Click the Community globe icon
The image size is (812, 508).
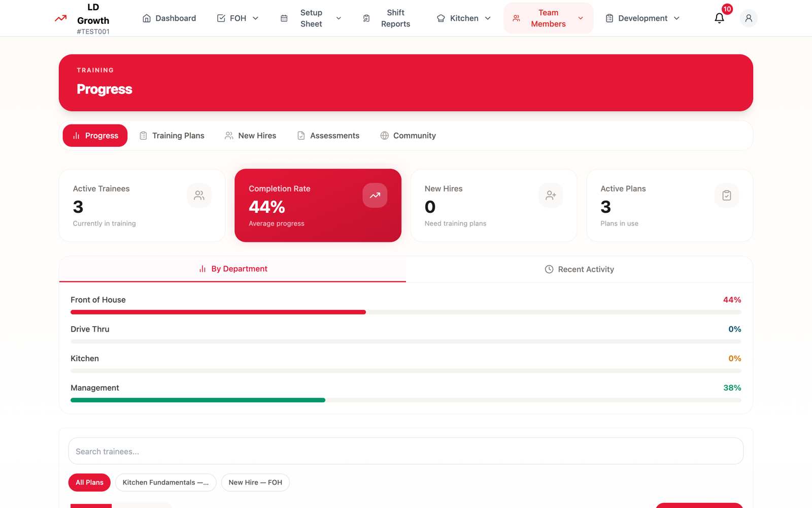[385, 136]
